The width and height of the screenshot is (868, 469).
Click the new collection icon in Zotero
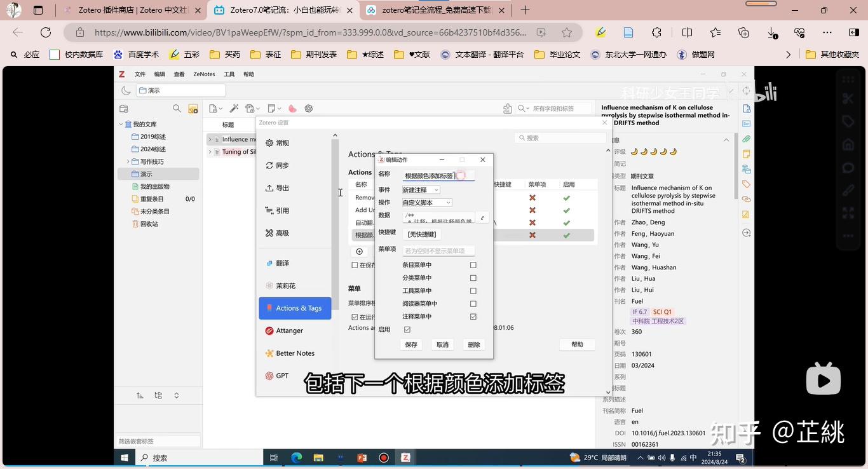(124, 109)
